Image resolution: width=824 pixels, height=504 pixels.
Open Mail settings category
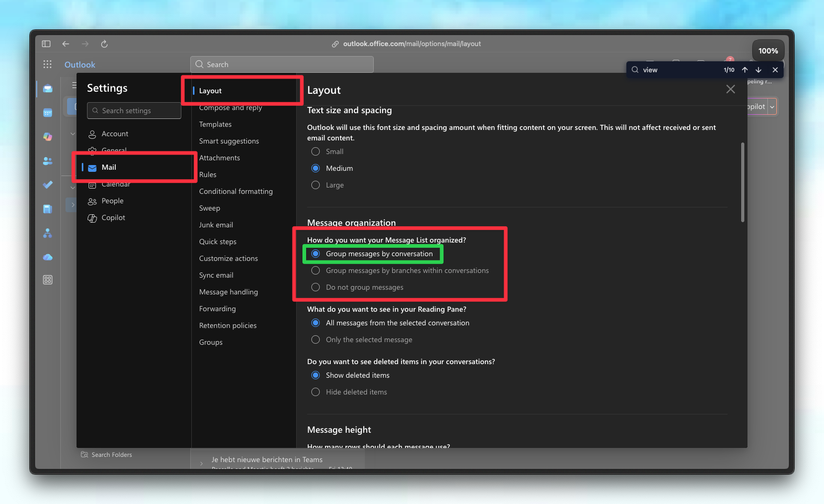pos(134,167)
